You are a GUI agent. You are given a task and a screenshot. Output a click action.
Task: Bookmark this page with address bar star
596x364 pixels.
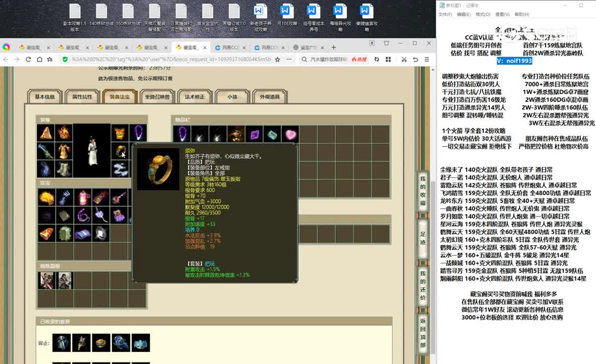tap(277, 59)
